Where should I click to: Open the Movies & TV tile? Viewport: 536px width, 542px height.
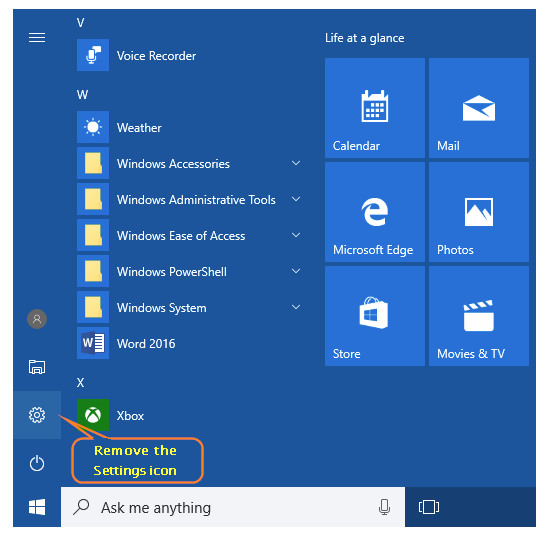click(x=479, y=316)
